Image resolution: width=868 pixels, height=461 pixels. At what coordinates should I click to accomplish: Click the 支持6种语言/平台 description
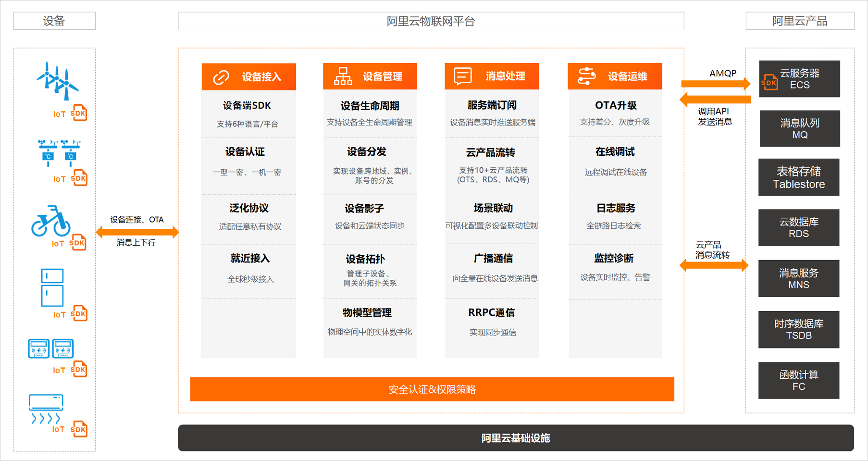pyautogui.click(x=248, y=124)
